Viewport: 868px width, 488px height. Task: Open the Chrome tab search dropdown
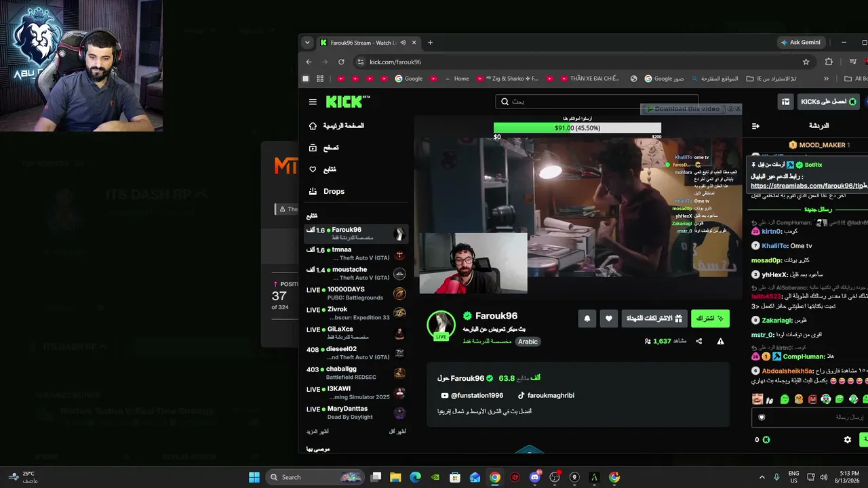307,43
